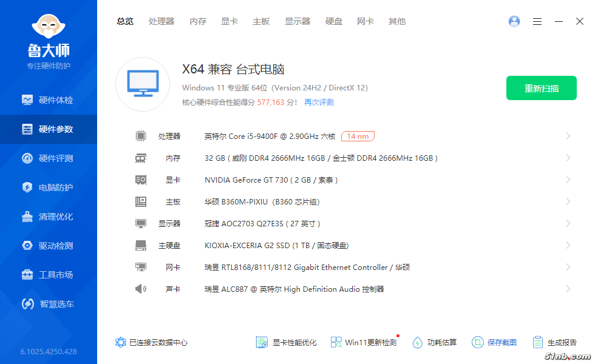The image size is (595, 364).
Task: Expand the 主硬盘 row chevron
Action: click(x=568, y=245)
